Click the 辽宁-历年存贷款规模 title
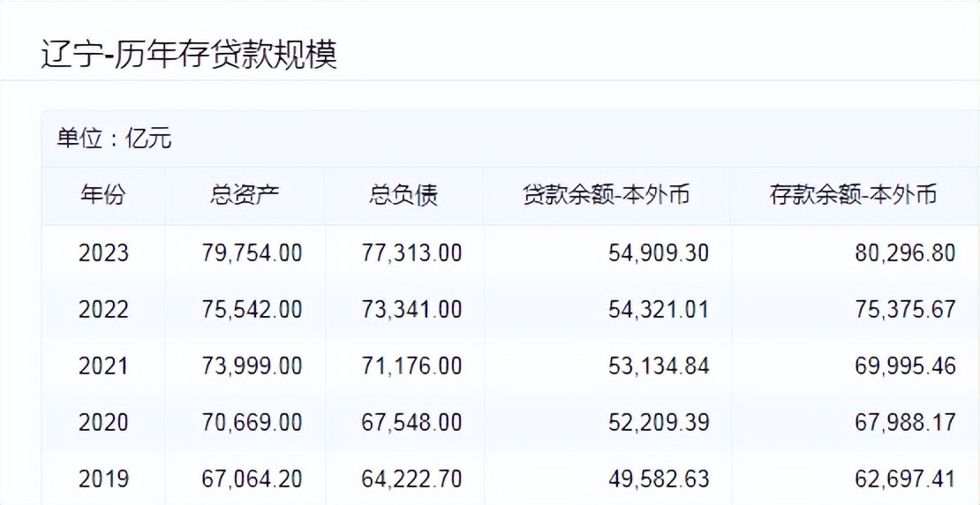 point(189,54)
